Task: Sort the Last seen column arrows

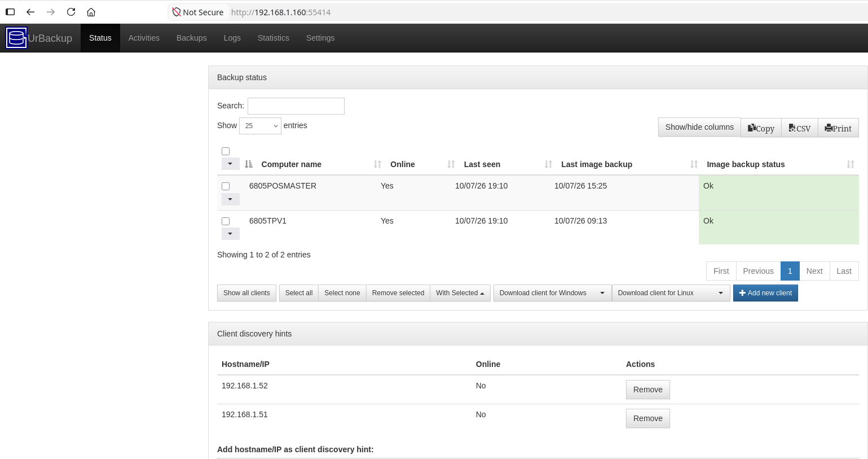Action: coord(548,164)
